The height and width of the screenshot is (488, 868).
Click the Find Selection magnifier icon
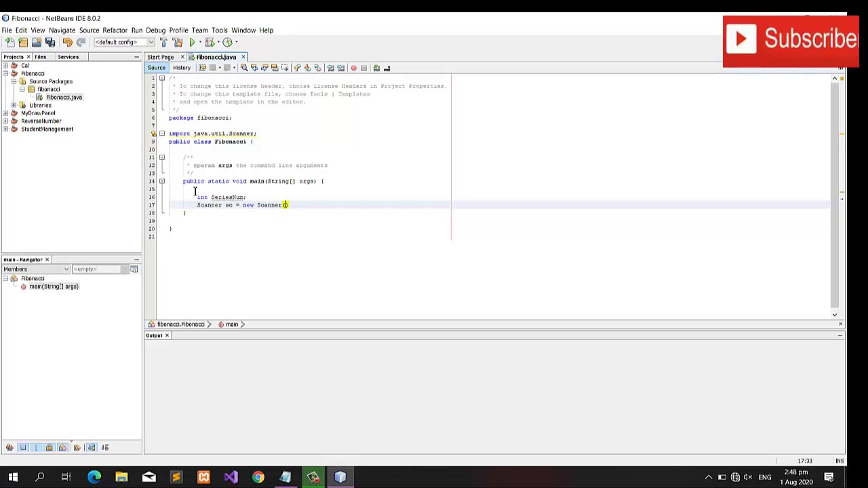[244, 68]
